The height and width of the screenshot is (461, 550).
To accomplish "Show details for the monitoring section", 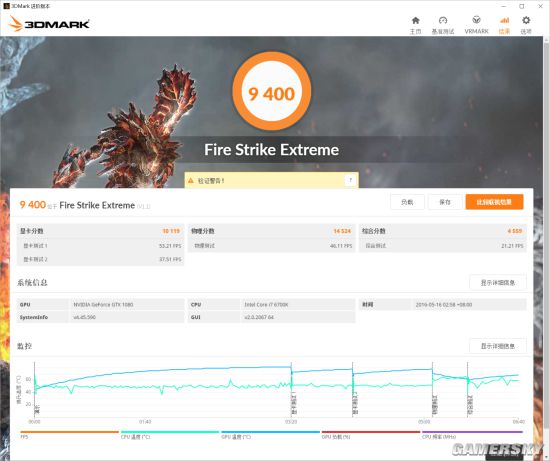I will (x=497, y=346).
